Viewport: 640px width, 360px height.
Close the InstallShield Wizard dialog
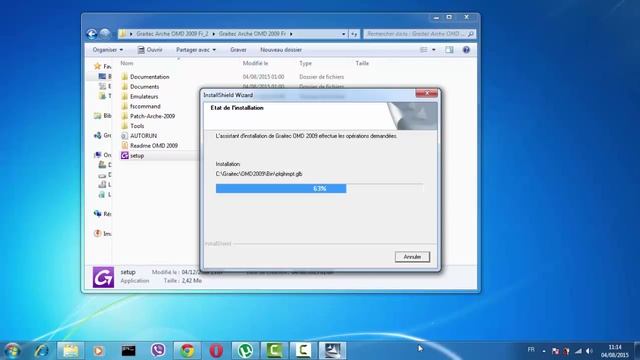click(x=427, y=93)
